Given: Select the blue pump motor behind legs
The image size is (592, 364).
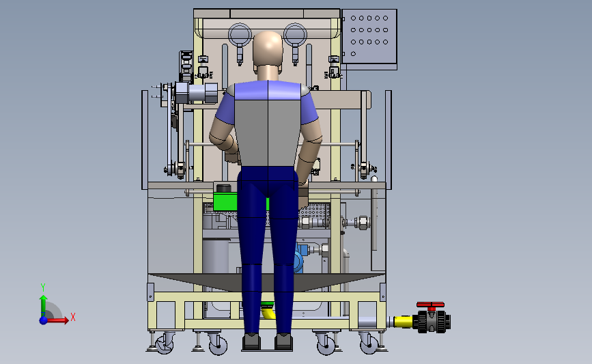Looking at the screenshot, I should point(300,257).
